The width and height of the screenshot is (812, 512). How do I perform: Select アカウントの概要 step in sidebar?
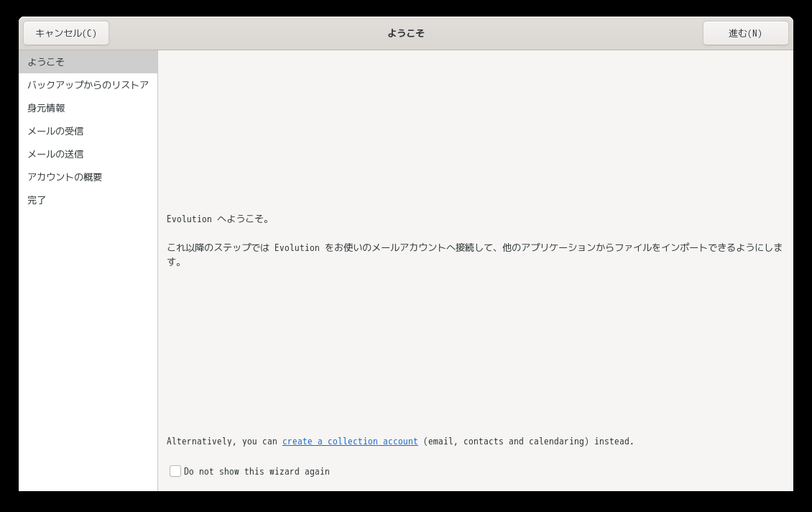click(88, 177)
